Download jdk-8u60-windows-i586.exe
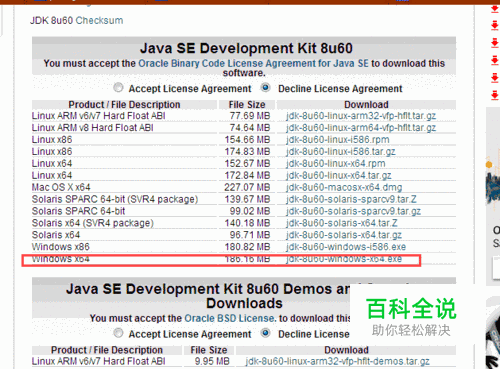This screenshot has height=369, width=500. pyautogui.click(x=346, y=247)
